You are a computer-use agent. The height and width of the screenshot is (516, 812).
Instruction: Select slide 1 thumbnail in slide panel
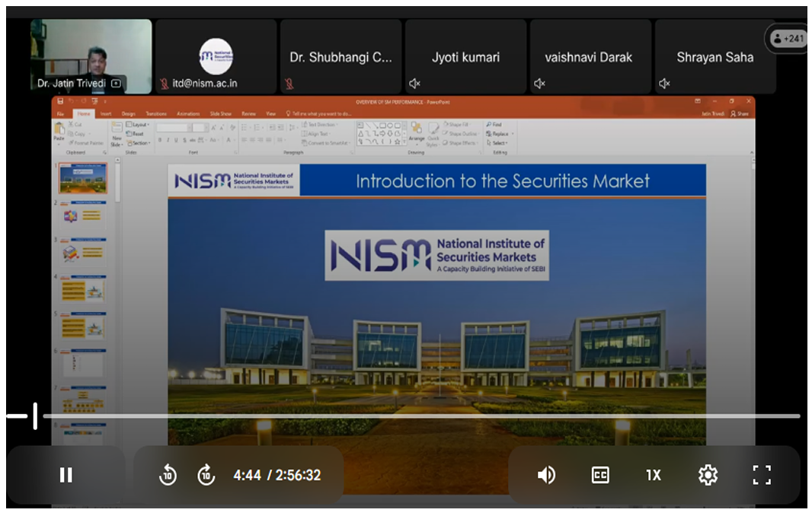[83, 178]
